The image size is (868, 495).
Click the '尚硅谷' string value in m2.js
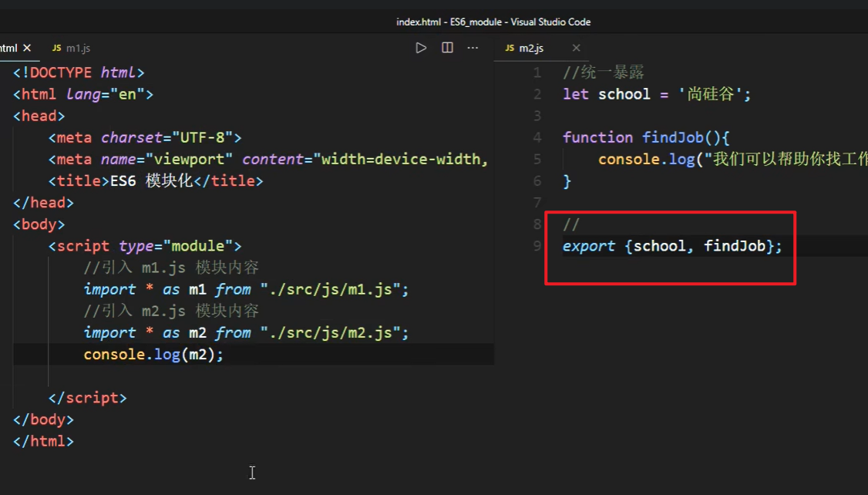713,94
